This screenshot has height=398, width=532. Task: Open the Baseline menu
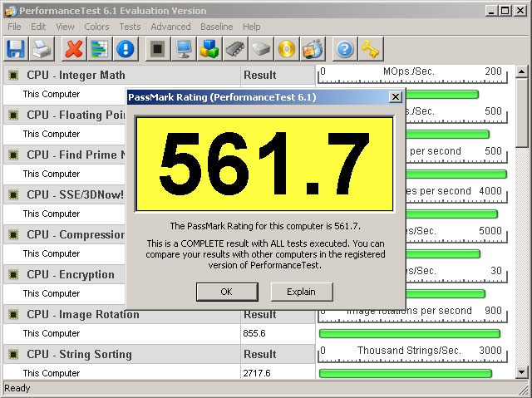[216, 27]
